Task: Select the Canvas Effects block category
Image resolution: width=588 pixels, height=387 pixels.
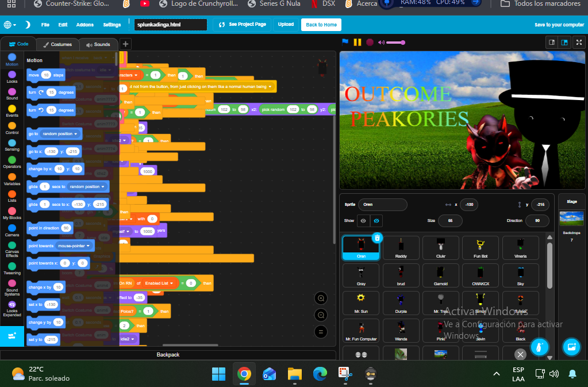Action: tap(12, 249)
